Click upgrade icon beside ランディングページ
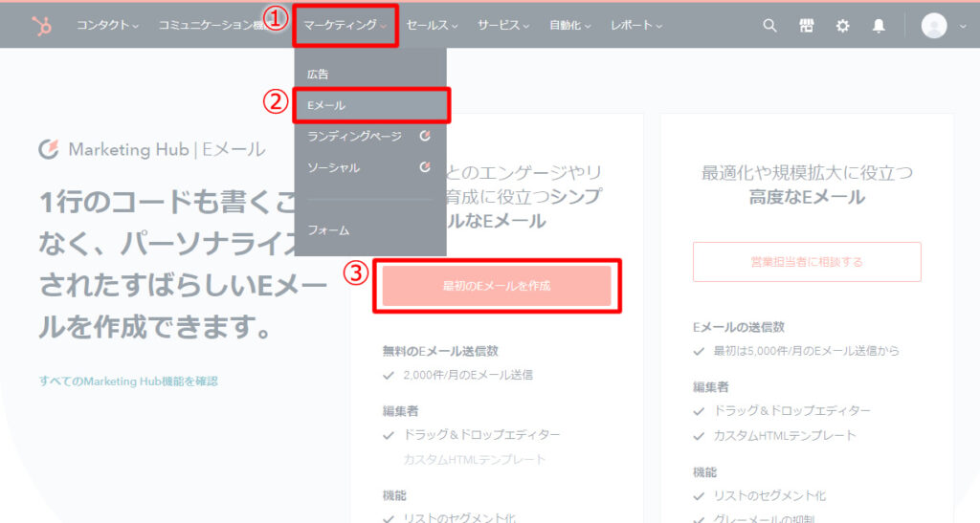This screenshot has width=980, height=523. (x=425, y=136)
